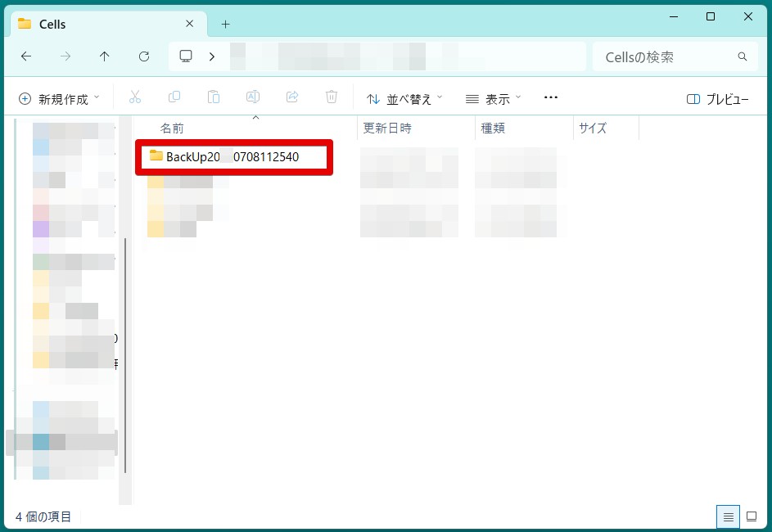
Task: Click the forward navigation arrow
Action: tap(65, 56)
